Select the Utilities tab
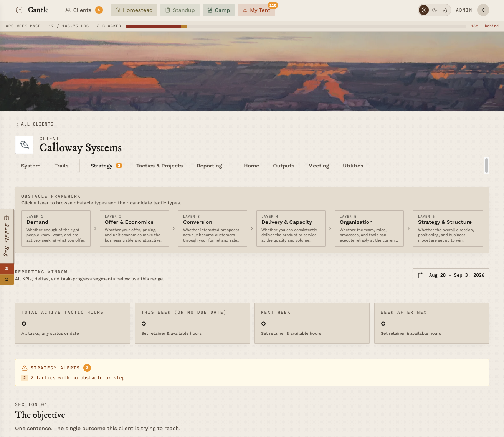 tap(353, 166)
